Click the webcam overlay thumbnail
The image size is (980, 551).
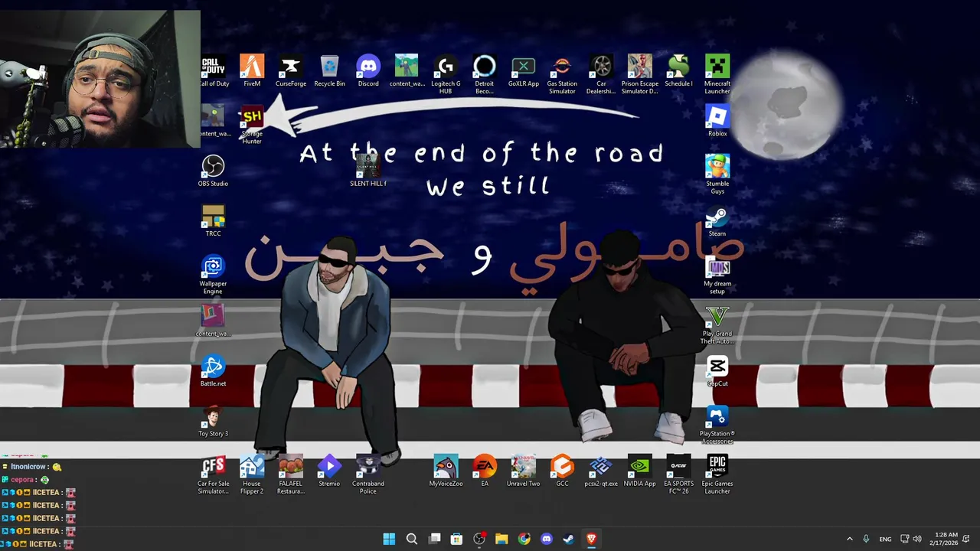100,79
